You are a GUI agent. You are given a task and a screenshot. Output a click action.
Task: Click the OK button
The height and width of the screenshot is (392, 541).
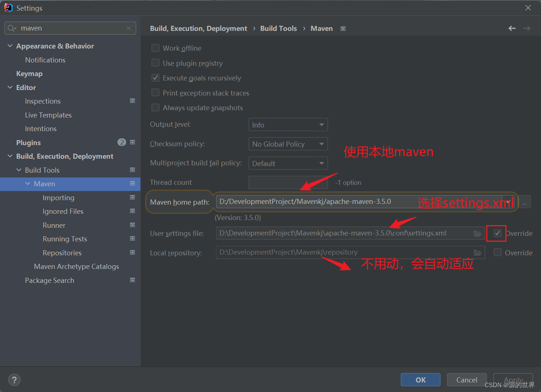pyautogui.click(x=420, y=380)
